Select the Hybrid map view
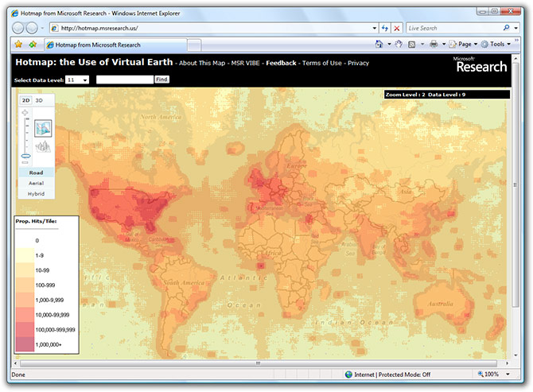Screen dimensions: 533x392 (36, 194)
